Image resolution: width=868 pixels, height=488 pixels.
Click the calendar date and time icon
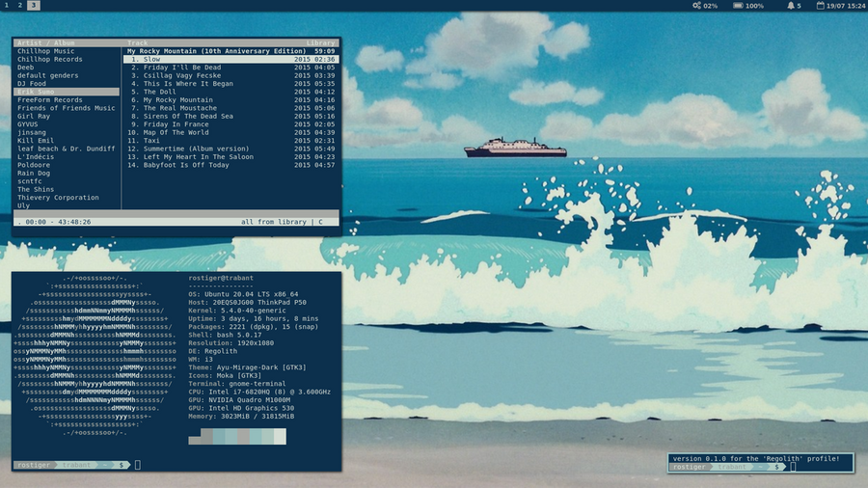pyautogui.click(x=820, y=6)
